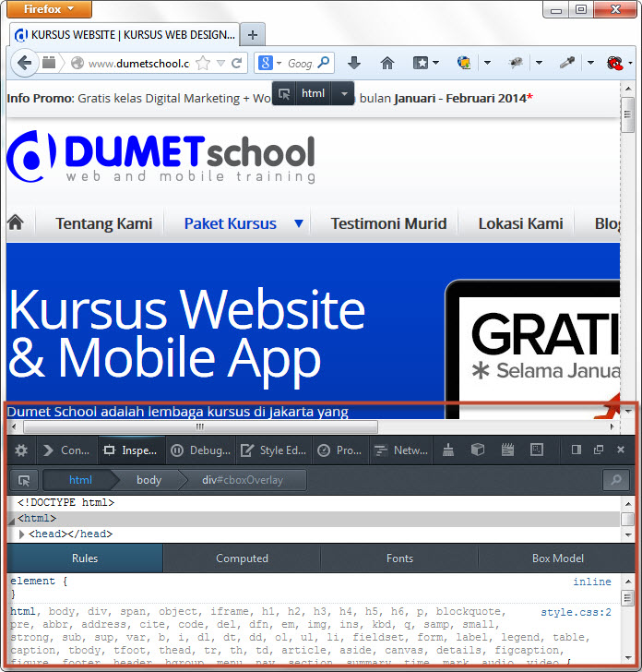Reload the page with the refresh icon
The height and width of the screenshot is (672, 642).
(237, 64)
